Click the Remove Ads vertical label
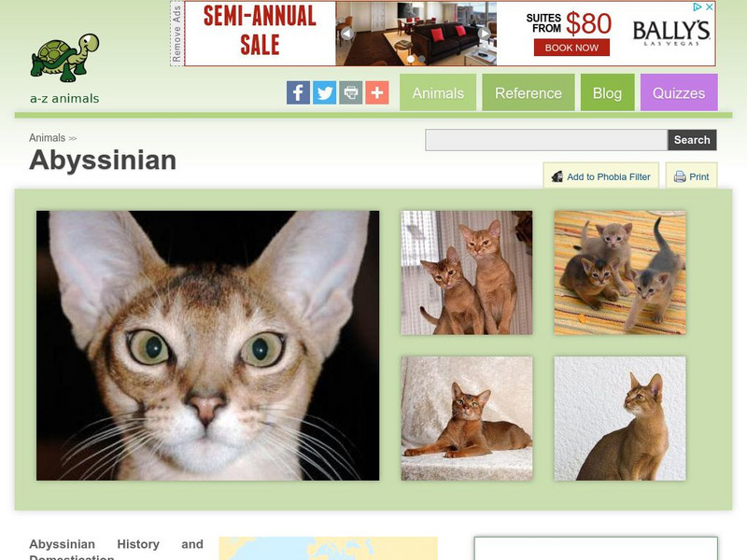Image resolution: width=747 pixels, height=560 pixels. point(176,34)
